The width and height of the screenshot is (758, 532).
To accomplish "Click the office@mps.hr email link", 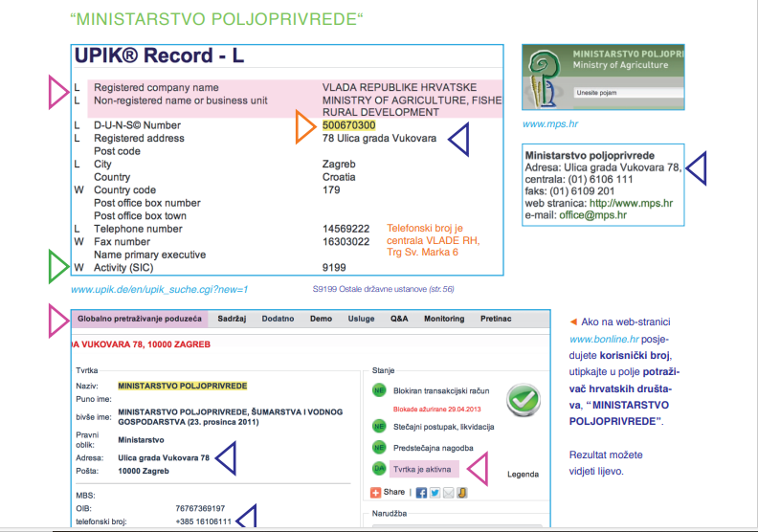I will point(592,215).
